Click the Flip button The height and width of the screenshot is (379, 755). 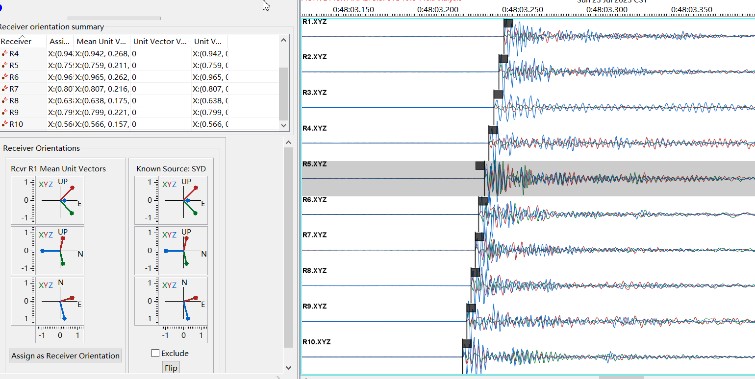pyautogui.click(x=171, y=368)
